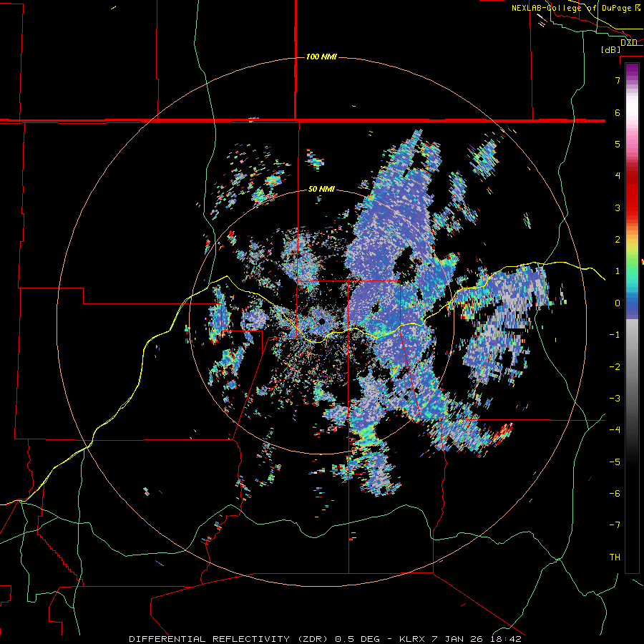Image resolution: width=644 pixels, height=644 pixels.
Task: Click the -1 dB scale value
Action: (615, 335)
